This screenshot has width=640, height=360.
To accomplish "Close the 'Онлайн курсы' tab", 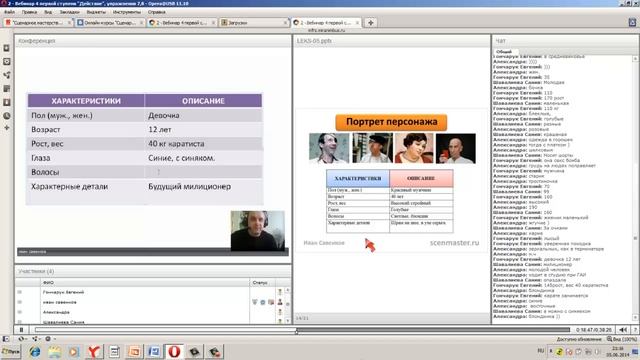I will click(141, 23).
